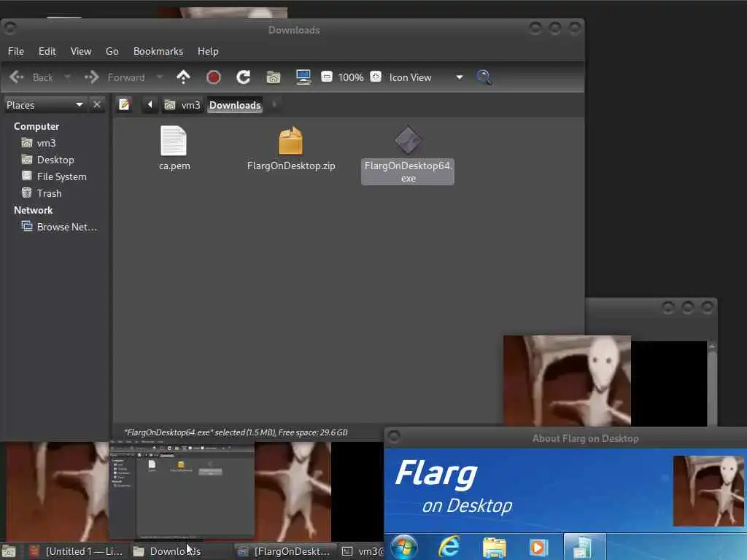747x560 pixels.
Task: Click Windows Explorer folder icon in Flarg window
Action: pyautogui.click(x=494, y=547)
